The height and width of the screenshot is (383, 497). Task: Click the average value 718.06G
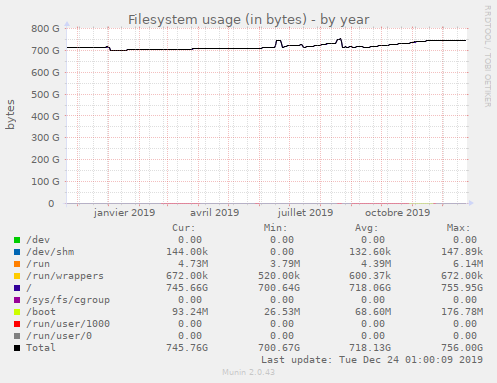pos(370,288)
